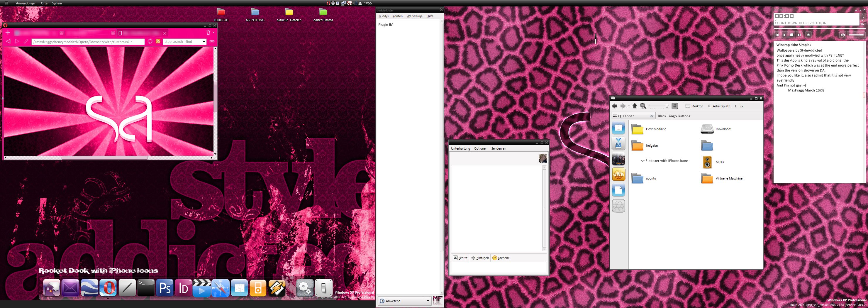Open the purple mail envelope dock icon
Viewport: 868px width, 308px height.
point(70,288)
